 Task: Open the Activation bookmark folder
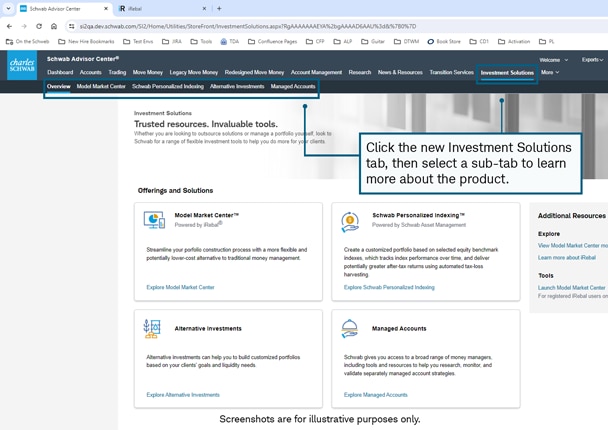coord(514,41)
